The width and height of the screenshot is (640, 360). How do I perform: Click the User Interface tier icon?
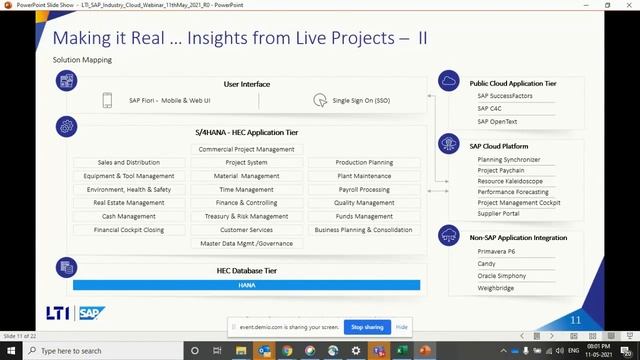tap(67, 80)
